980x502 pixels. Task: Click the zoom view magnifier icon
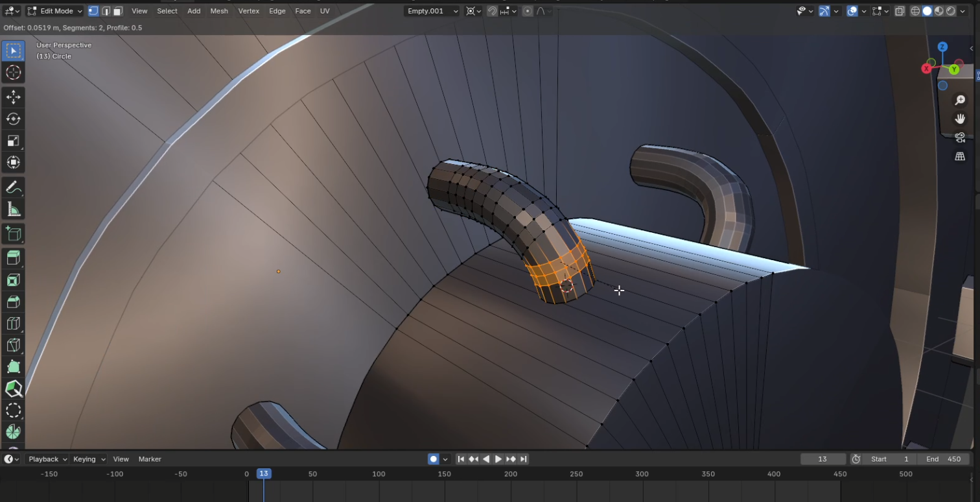[x=960, y=101]
